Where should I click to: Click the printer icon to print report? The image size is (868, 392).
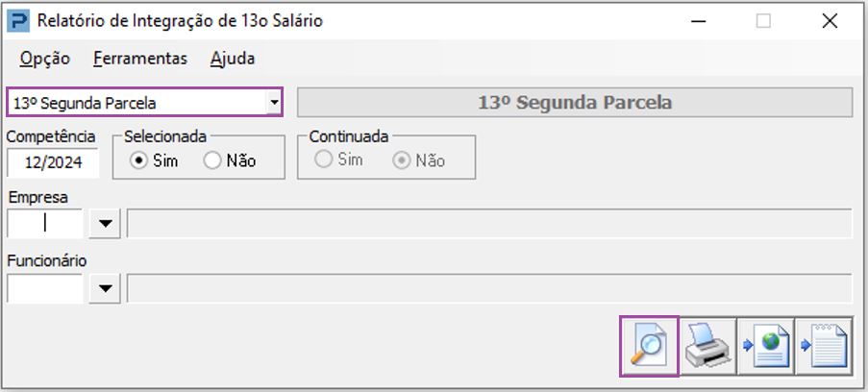(x=707, y=346)
